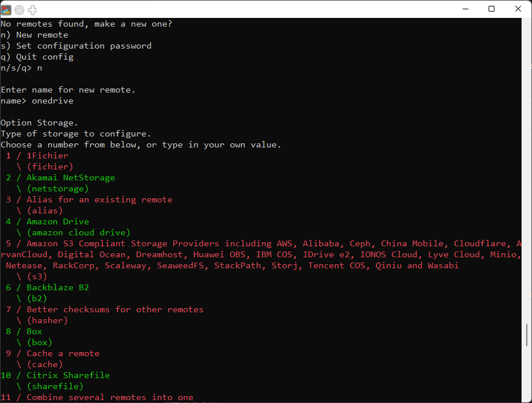Select the '4 / Amazon Drive' line
Image resolution: width=532 pixels, height=403 pixels.
pos(47,221)
